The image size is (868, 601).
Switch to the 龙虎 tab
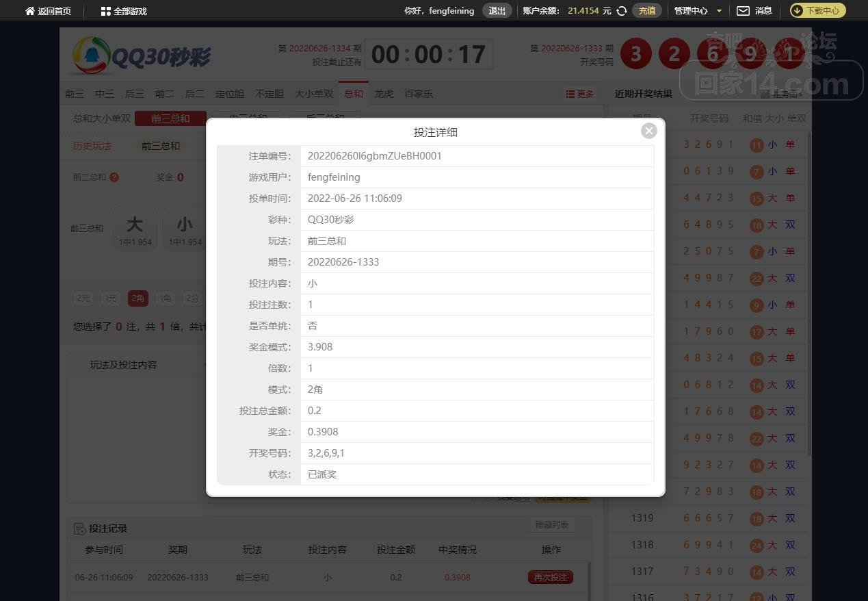384,94
